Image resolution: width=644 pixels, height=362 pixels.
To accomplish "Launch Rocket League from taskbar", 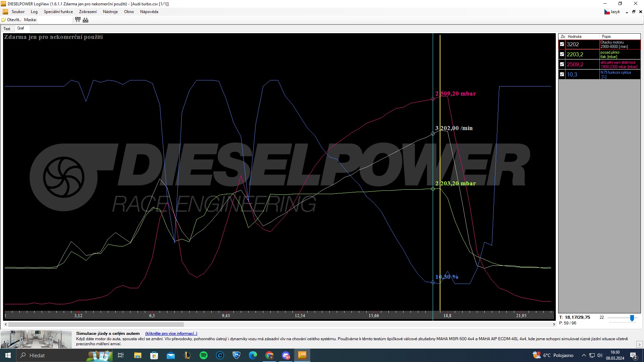I will [236, 355].
